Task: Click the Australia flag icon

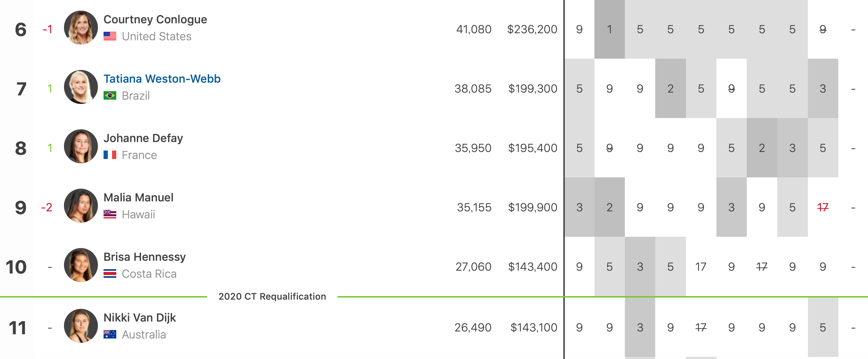Action: (110, 335)
